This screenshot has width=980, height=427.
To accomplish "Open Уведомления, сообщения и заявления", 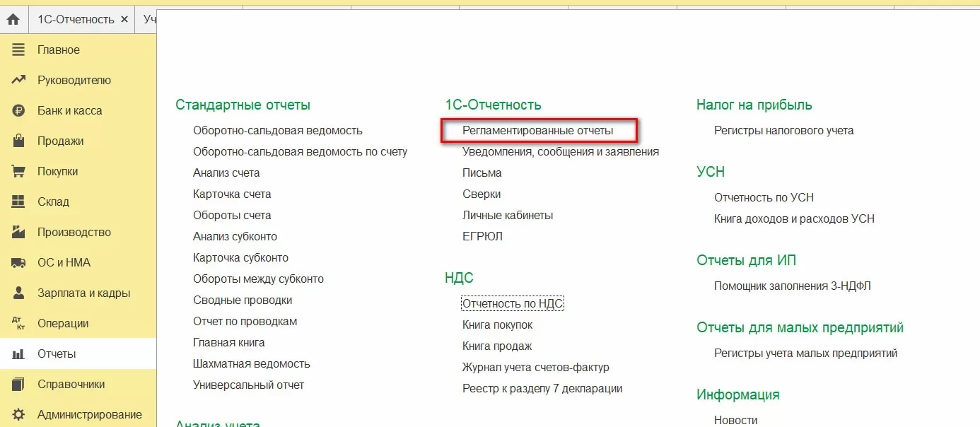I will pyautogui.click(x=561, y=152).
